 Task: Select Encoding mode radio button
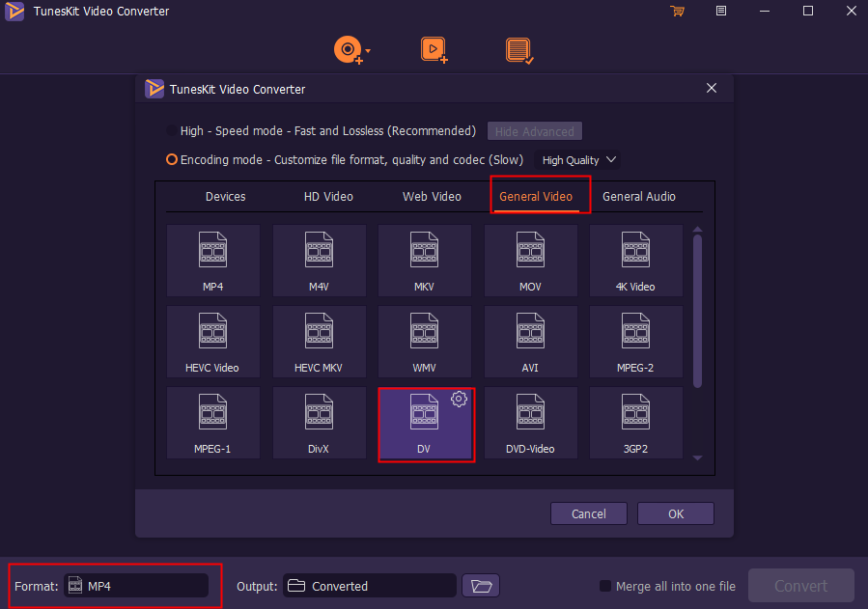pos(172,160)
